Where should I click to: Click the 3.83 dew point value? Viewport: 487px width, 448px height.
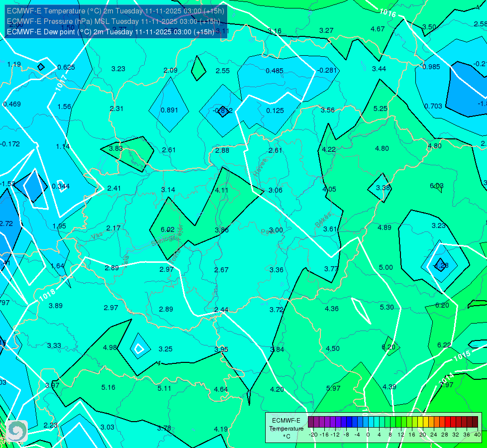coord(116,148)
